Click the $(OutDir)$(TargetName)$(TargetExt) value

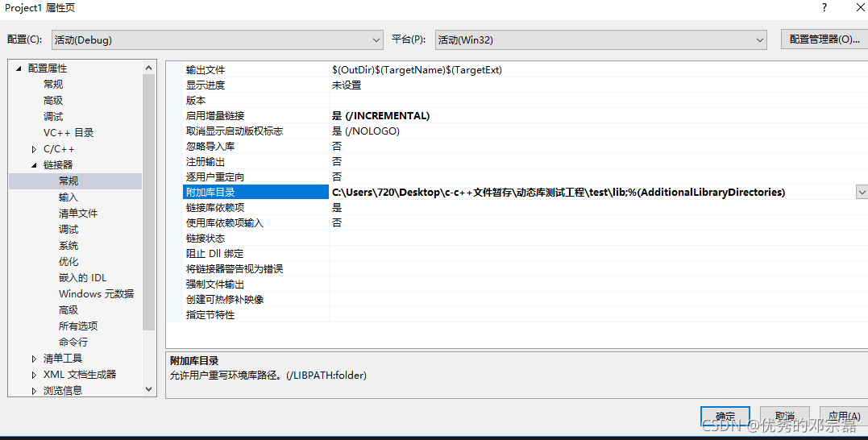(417, 70)
